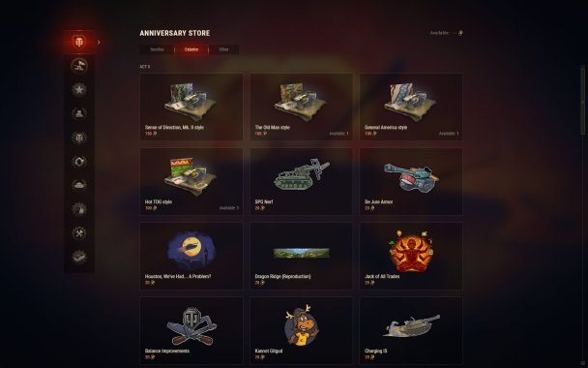Viewport: 588px width, 368px height.
Task: Switch to the Other tab
Action: (x=223, y=49)
